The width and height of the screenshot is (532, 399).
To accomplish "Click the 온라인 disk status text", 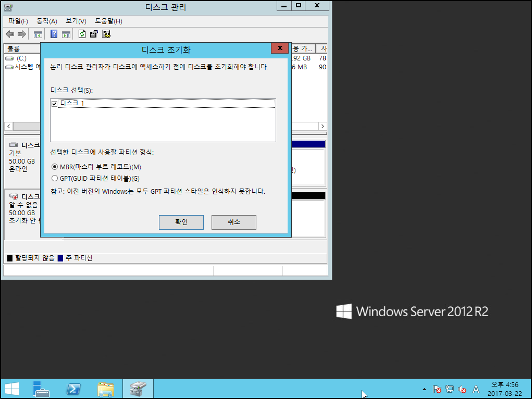I will (x=18, y=169).
